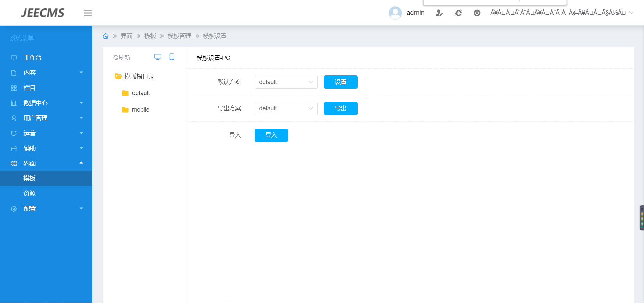Toggle the hamburger sidebar menu icon
The height and width of the screenshot is (303, 644).
pyautogui.click(x=88, y=13)
